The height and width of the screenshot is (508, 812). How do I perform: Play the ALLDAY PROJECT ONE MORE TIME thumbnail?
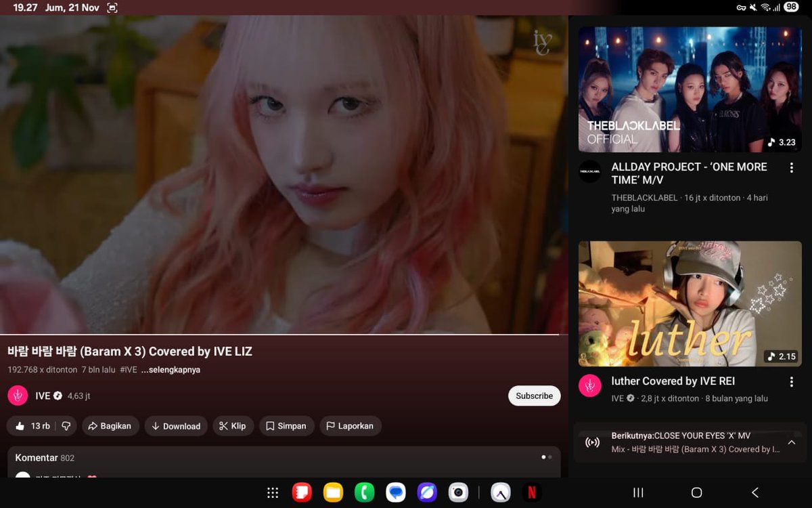(690, 89)
